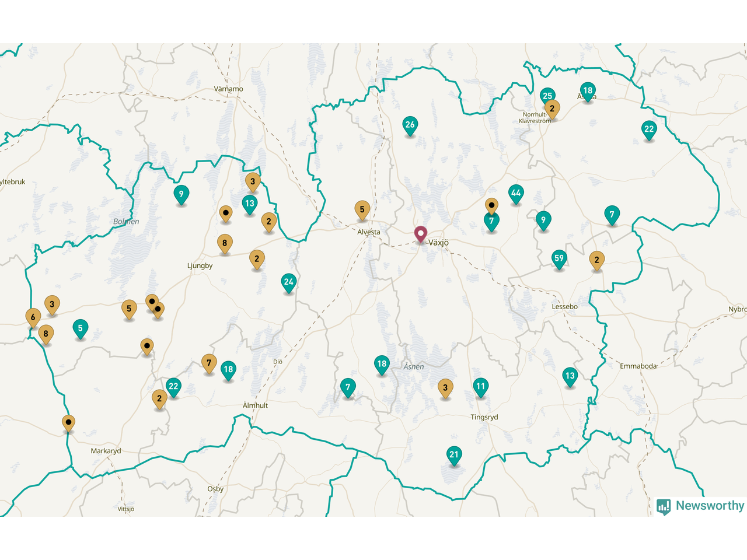The width and height of the screenshot is (747, 560).
Task: Open the Newsworthy logo link
Action: 700,506
